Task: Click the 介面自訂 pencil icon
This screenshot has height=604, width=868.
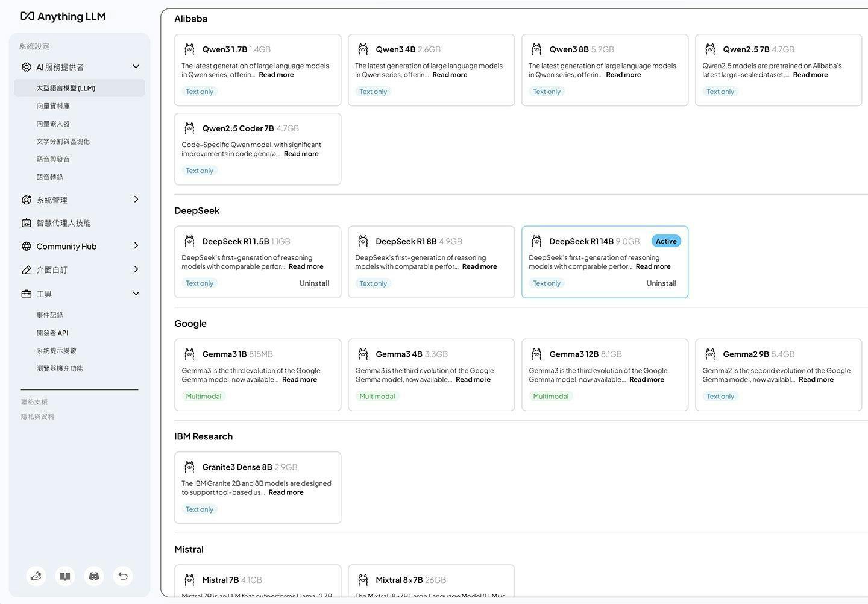Action: tap(26, 270)
